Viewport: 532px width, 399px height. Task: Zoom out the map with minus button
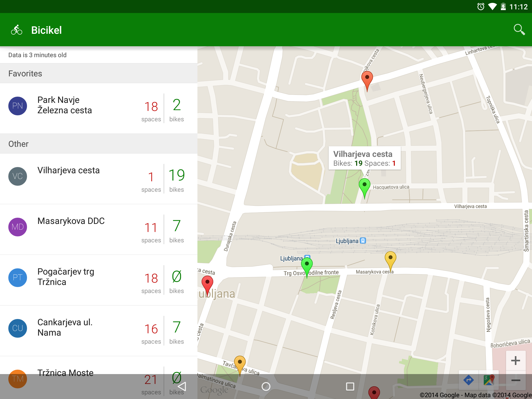pos(515,381)
